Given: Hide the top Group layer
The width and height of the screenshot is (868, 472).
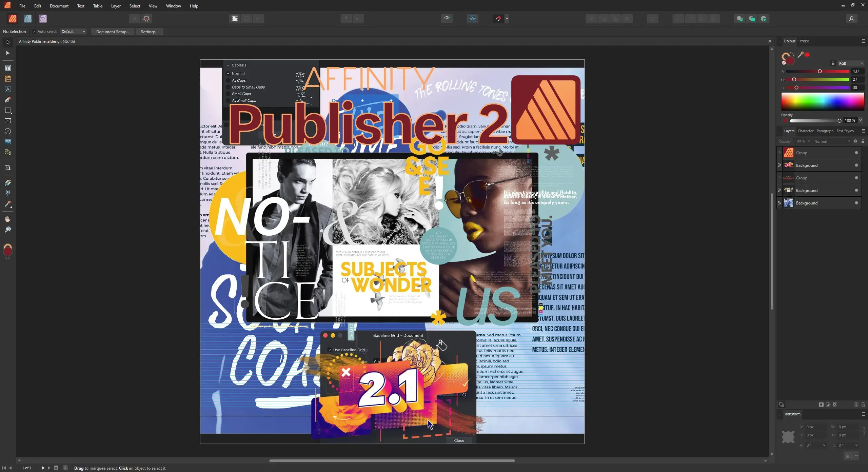Looking at the screenshot, I should coord(856,153).
